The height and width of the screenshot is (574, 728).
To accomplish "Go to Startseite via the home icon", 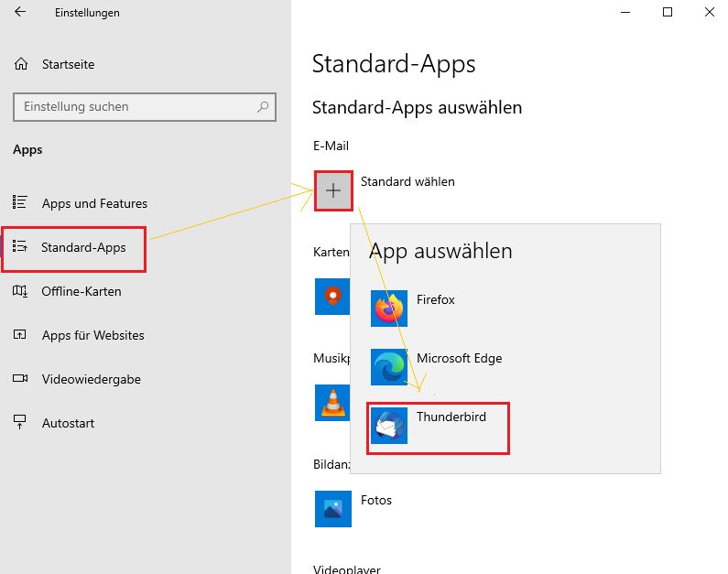I will click(x=21, y=65).
